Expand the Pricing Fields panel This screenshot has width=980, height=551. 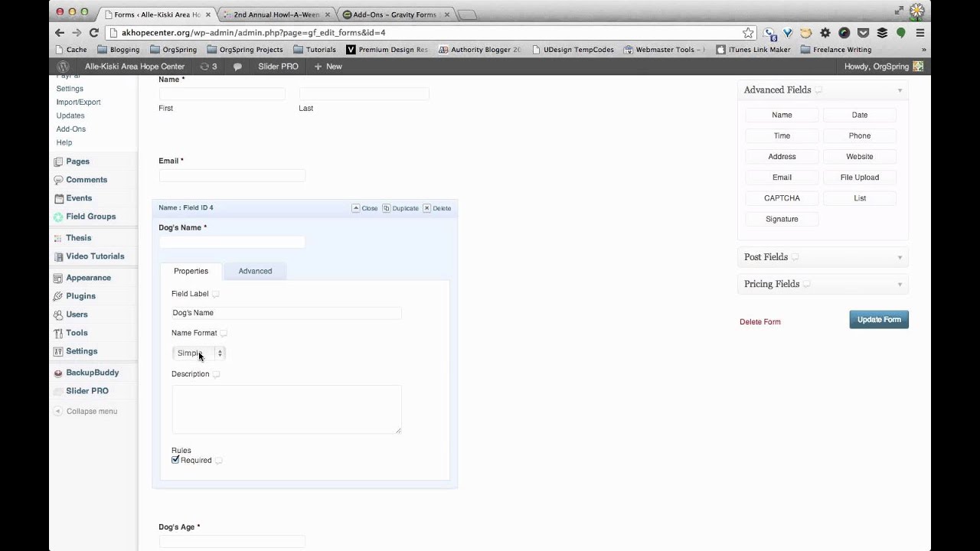click(x=900, y=284)
